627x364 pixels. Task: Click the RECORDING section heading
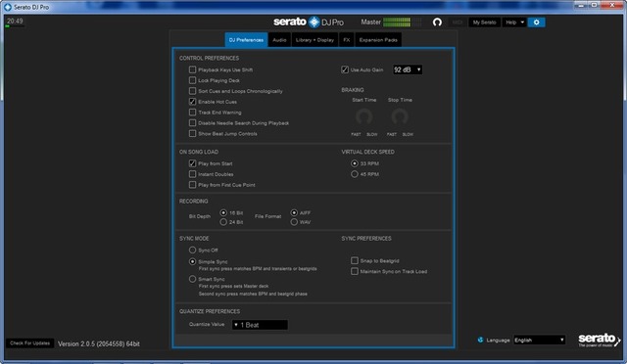tap(194, 201)
